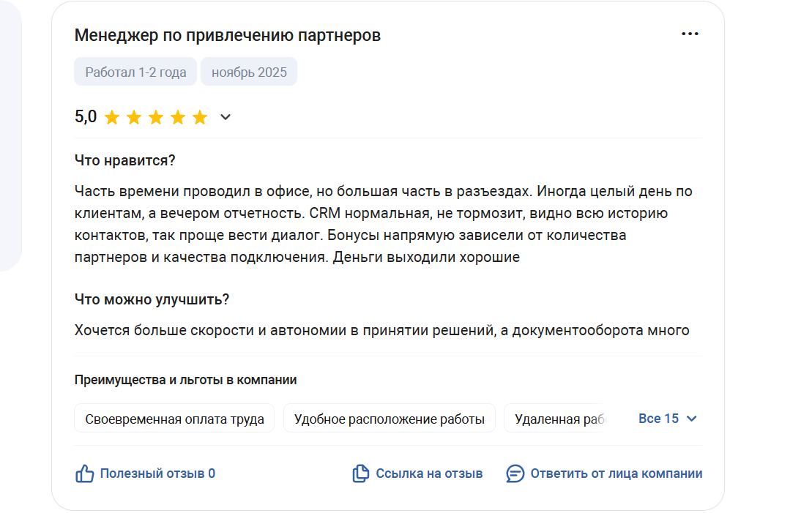
Task: Click the thumbs-up helpful icon
Action: point(85,473)
